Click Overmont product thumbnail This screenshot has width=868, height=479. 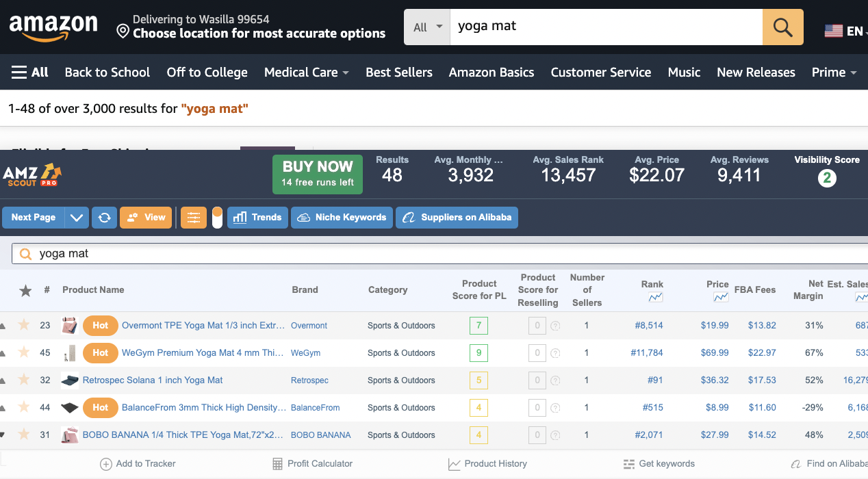click(x=70, y=325)
